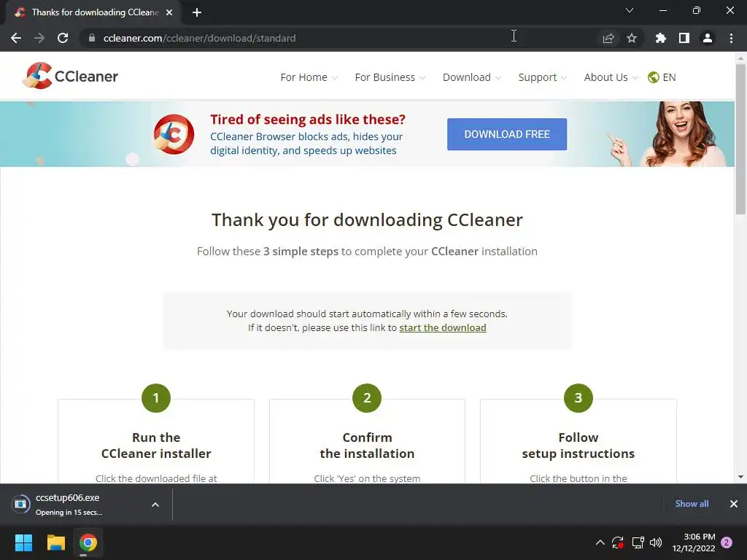Screen dimensions: 747x560
Task: Expand the For Business menu
Action: point(390,77)
